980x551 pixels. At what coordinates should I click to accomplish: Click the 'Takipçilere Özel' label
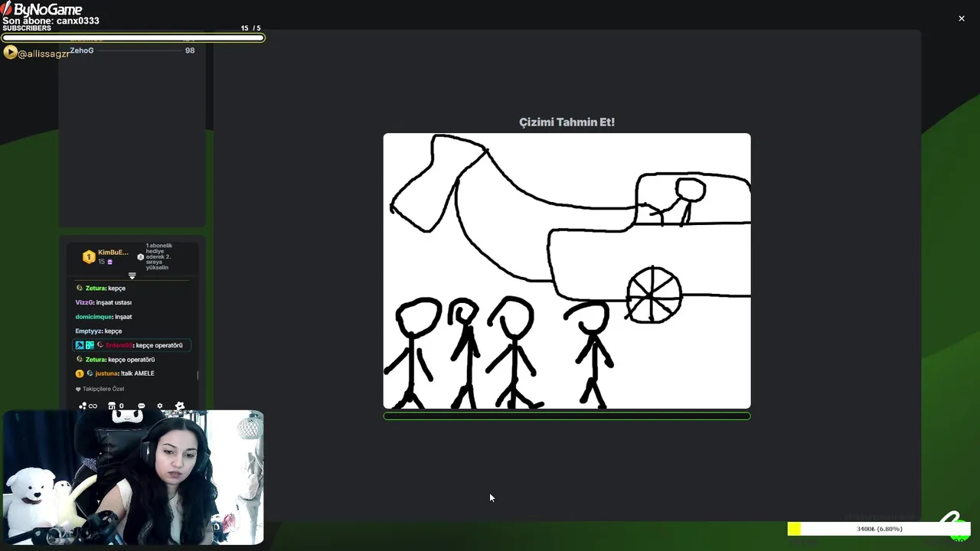103,389
